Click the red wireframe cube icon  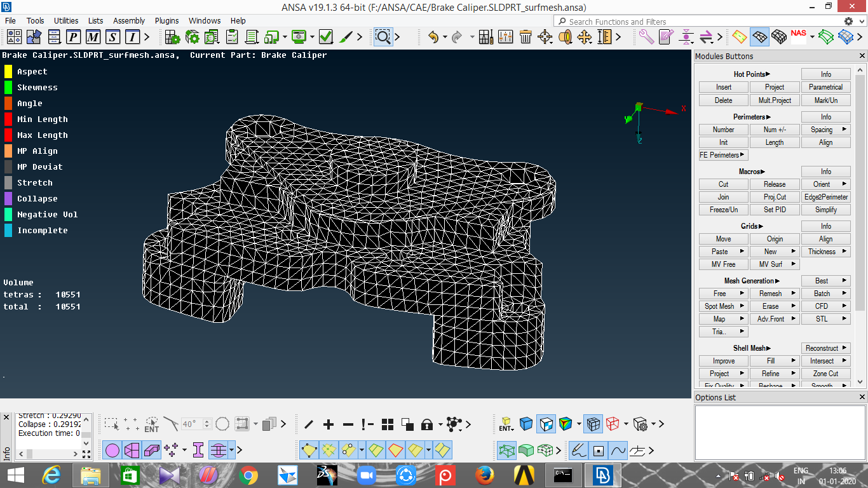[x=613, y=424]
